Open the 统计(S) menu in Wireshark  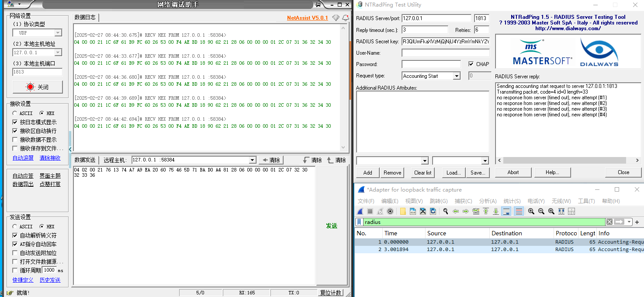[512, 201]
